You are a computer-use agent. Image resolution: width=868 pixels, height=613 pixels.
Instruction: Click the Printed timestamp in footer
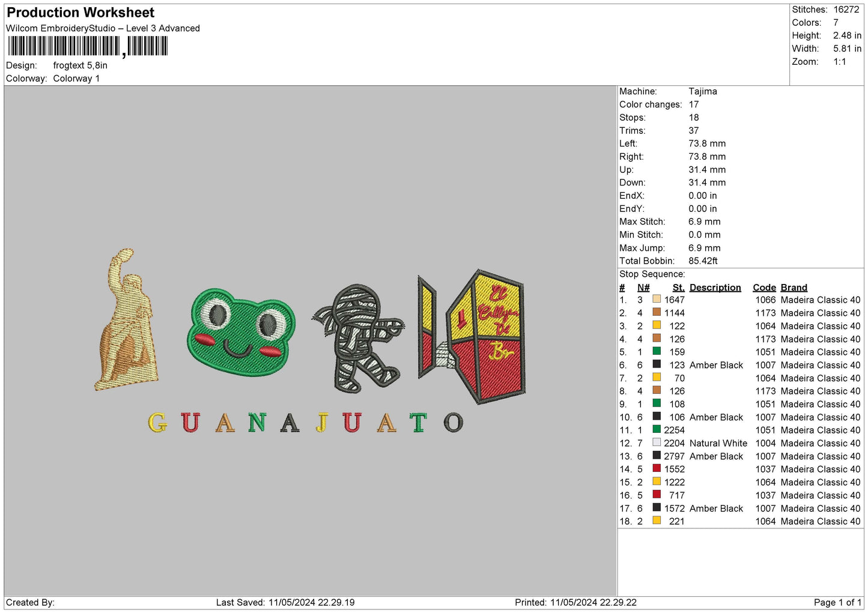(x=575, y=602)
